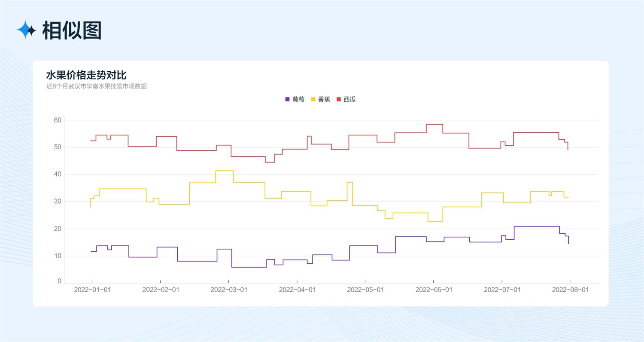Select the 2022-06-01 x-axis date label

434,290
